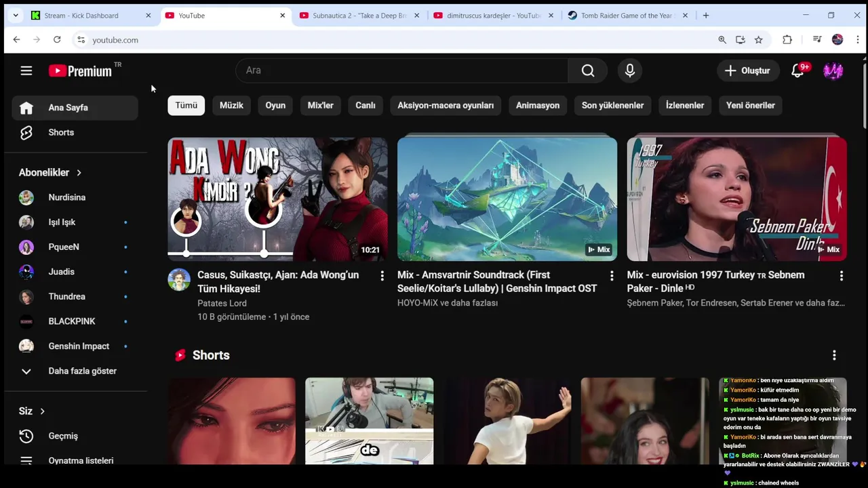Open the hamburger guide menu
The height and width of the screenshot is (488, 868).
point(26,70)
